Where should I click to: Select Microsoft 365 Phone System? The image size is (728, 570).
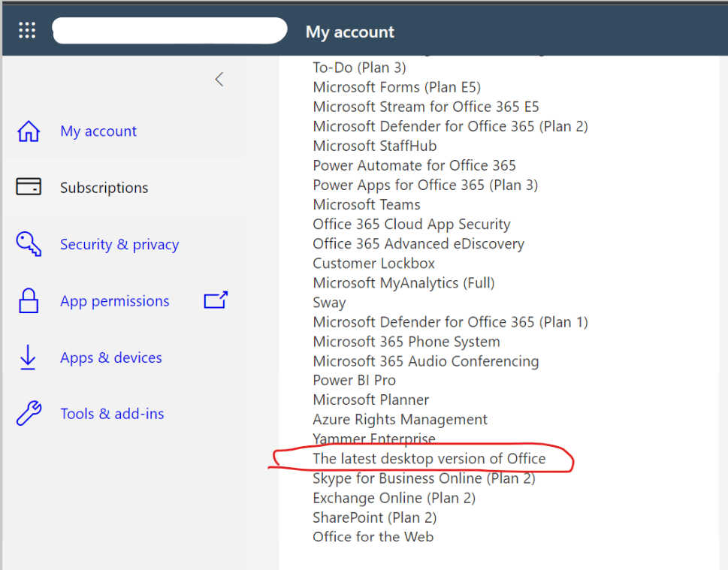pos(406,342)
